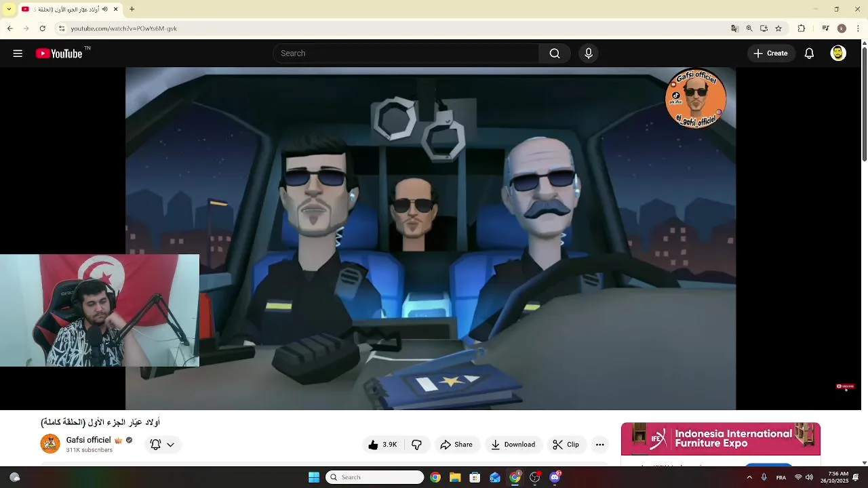The width and height of the screenshot is (868, 488).
Task: Open the Chrome three-dot menu
Action: 859,28
